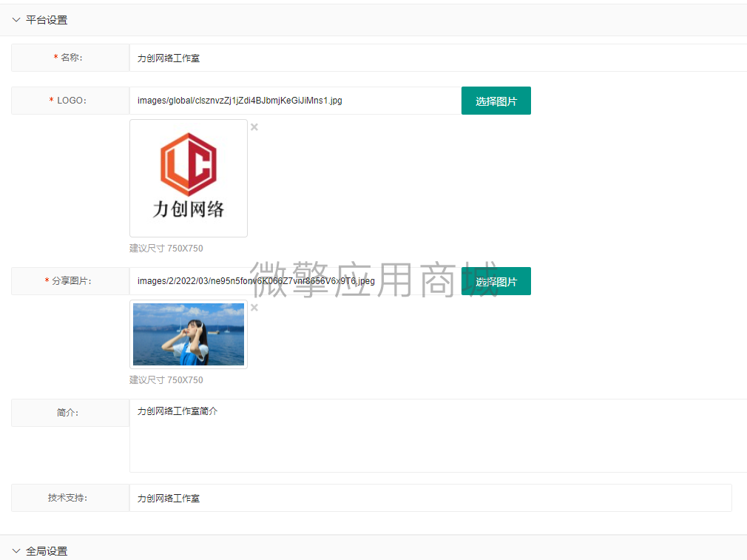
Task: Click the 平台设置 section header
Action: pos(46,20)
